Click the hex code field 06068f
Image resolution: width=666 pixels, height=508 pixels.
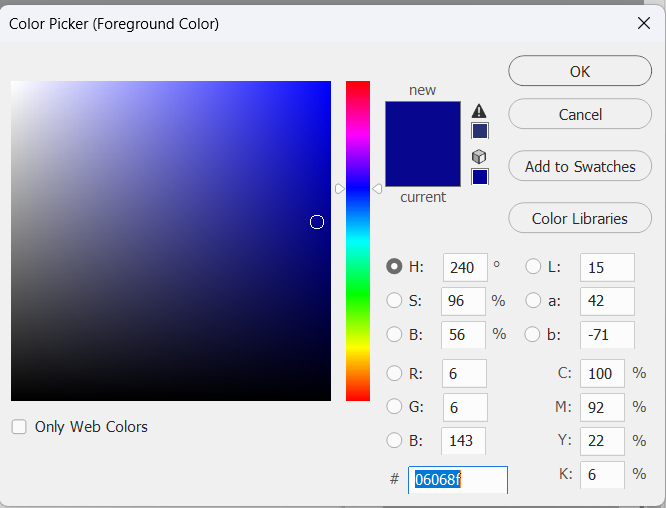point(458,480)
